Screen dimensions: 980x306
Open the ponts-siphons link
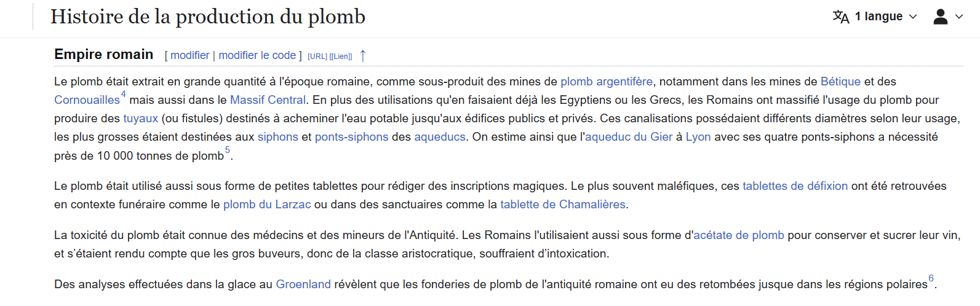351,137
